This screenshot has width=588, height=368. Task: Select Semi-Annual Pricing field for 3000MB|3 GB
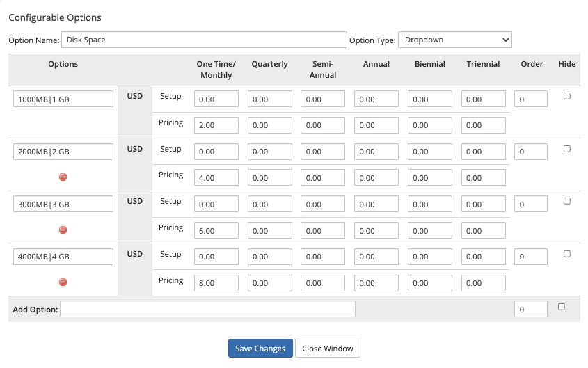[x=322, y=230]
